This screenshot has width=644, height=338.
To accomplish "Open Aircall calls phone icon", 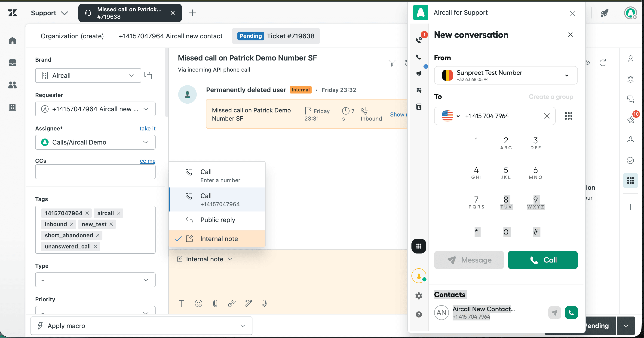I will (x=419, y=57).
